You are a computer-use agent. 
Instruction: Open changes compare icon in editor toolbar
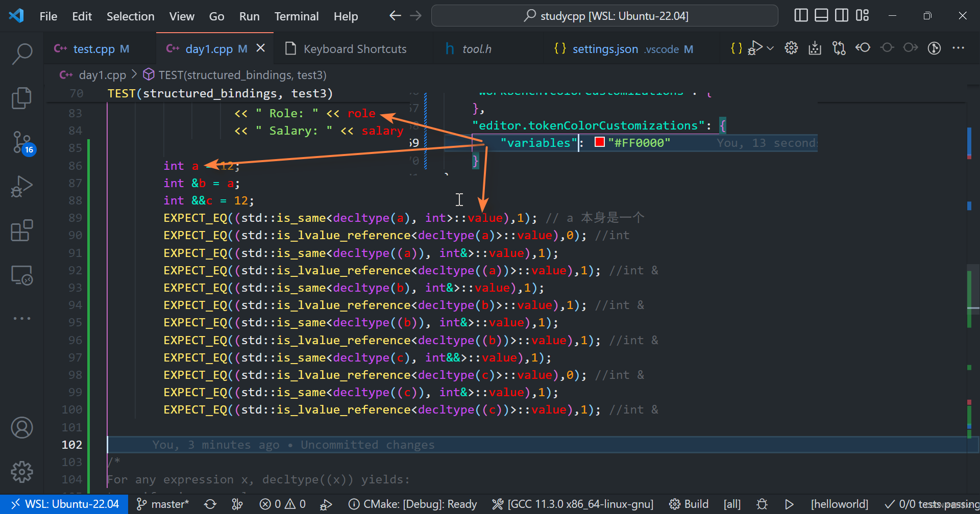tap(839, 48)
